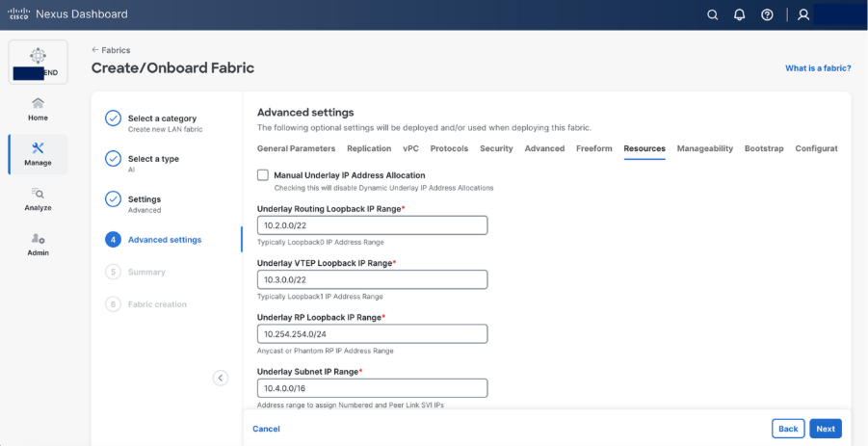Image resolution: width=868 pixels, height=446 pixels.
Task: Switch to the vPC tab
Action: (410, 148)
